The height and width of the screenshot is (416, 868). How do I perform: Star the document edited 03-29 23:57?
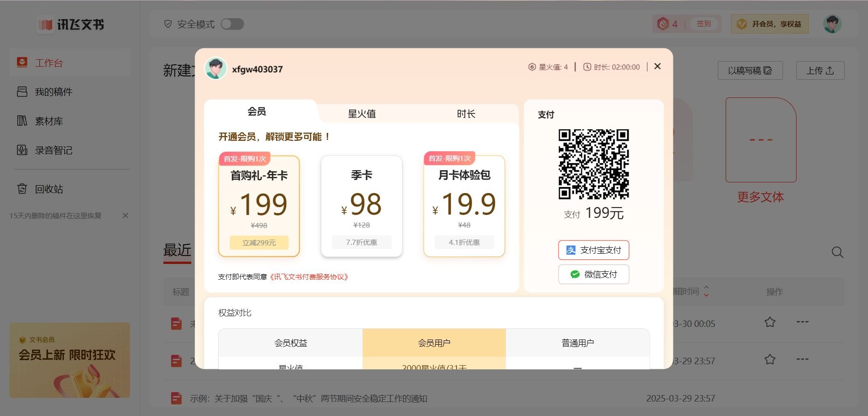pyautogui.click(x=770, y=359)
